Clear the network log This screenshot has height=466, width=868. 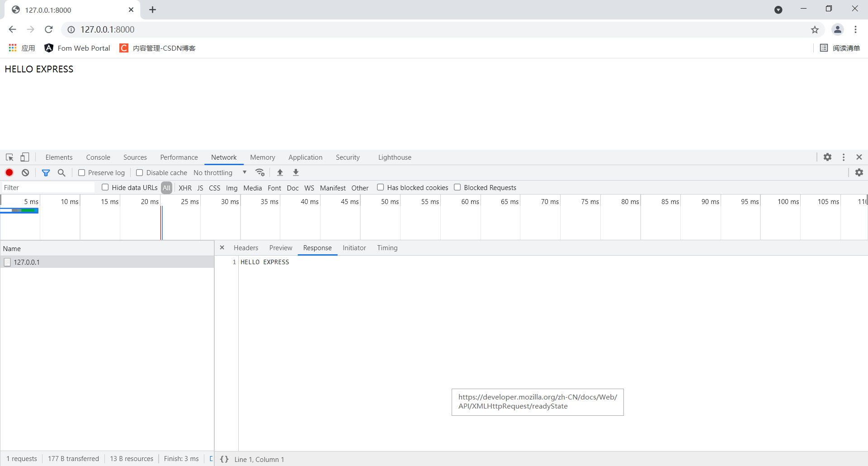(25, 172)
